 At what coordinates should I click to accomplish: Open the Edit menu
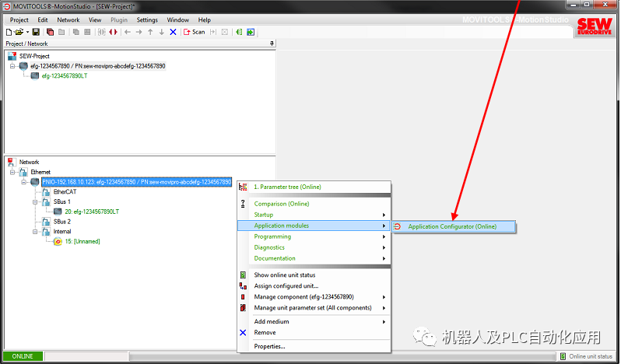pyautogui.click(x=42, y=19)
